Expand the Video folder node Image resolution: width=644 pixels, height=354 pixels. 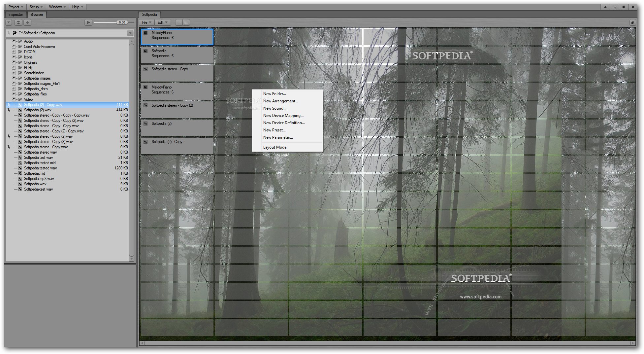[x=14, y=99]
